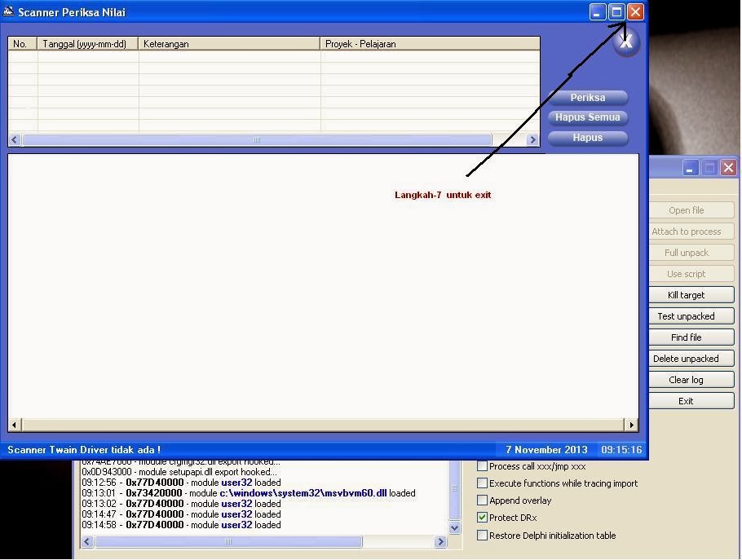Clear the log using Clear log

691,379
